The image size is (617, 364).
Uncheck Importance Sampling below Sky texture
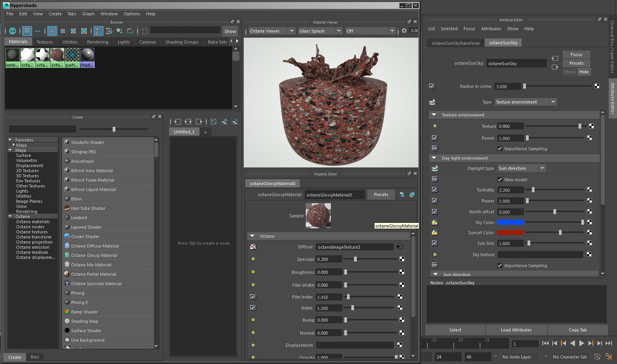(x=500, y=266)
